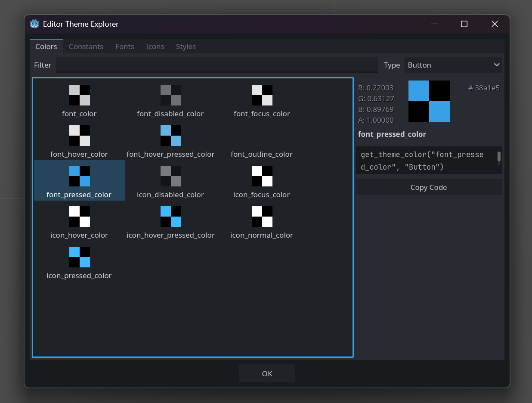Choose the icon_pressed_color swatch
The height and width of the screenshot is (403, 532).
point(80,257)
